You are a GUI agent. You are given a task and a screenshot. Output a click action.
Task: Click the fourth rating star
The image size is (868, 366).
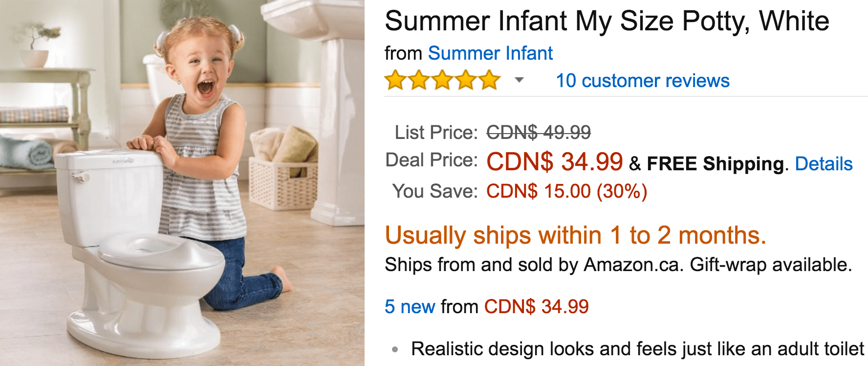coord(466,80)
